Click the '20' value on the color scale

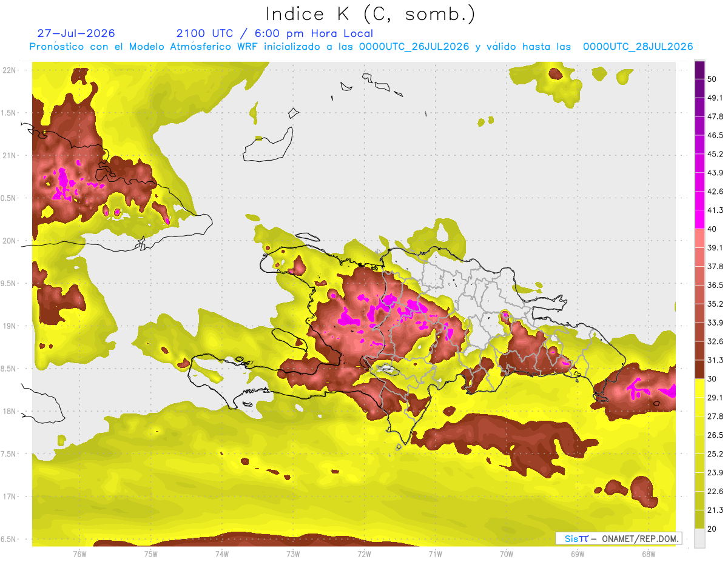(x=712, y=529)
